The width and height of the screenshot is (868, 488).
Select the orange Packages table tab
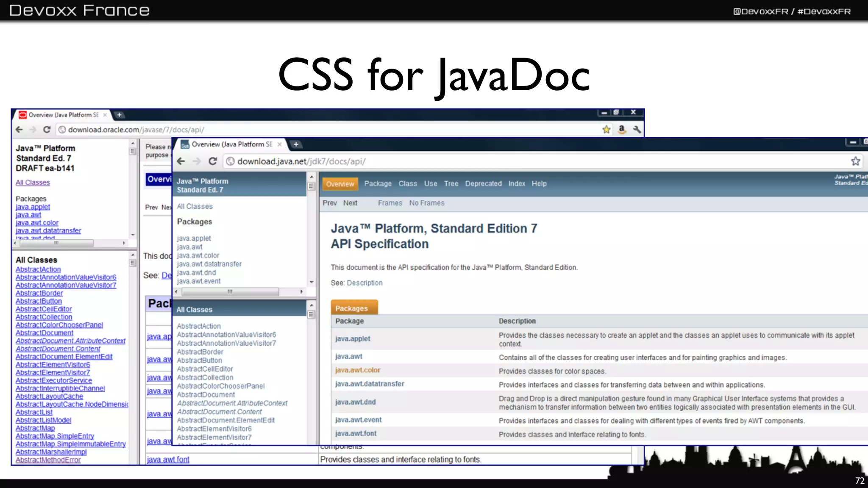354,308
